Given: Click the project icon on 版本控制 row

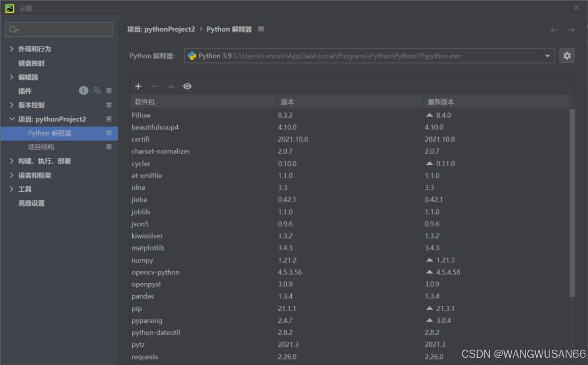Looking at the screenshot, I should [109, 105].
